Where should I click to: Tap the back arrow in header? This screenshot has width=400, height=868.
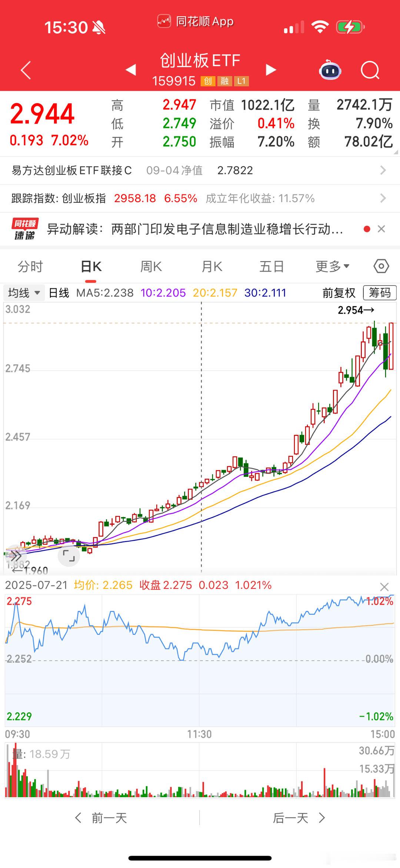[26, 70]
